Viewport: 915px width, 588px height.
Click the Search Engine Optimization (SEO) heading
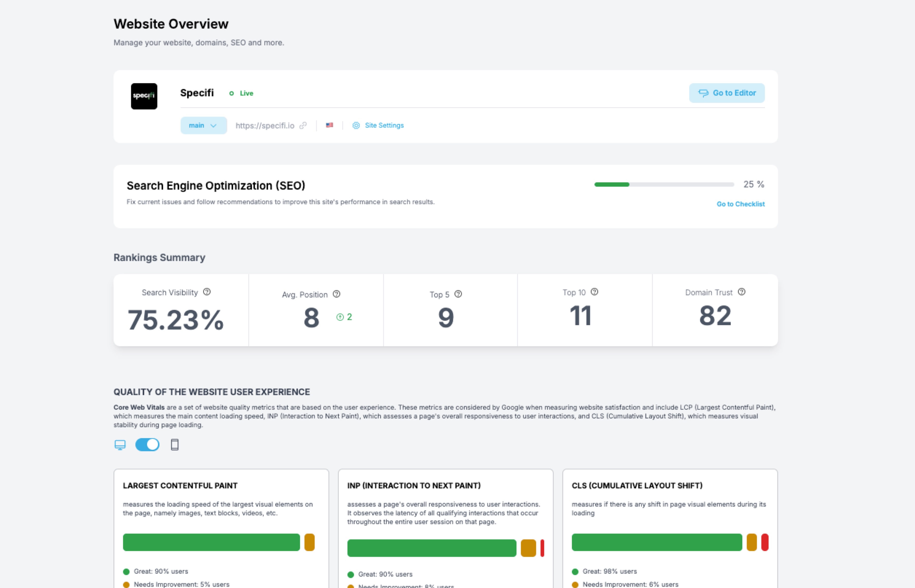(x=216, y=186)
